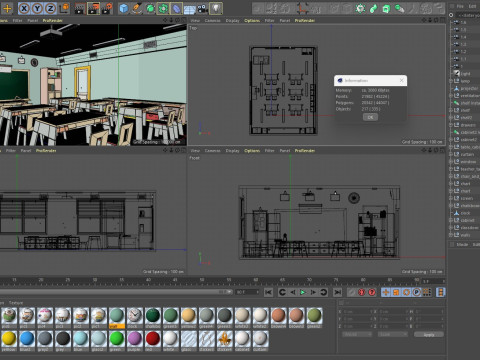Close the Information dialog
This screenshot has height=360, width=480.
402,80
